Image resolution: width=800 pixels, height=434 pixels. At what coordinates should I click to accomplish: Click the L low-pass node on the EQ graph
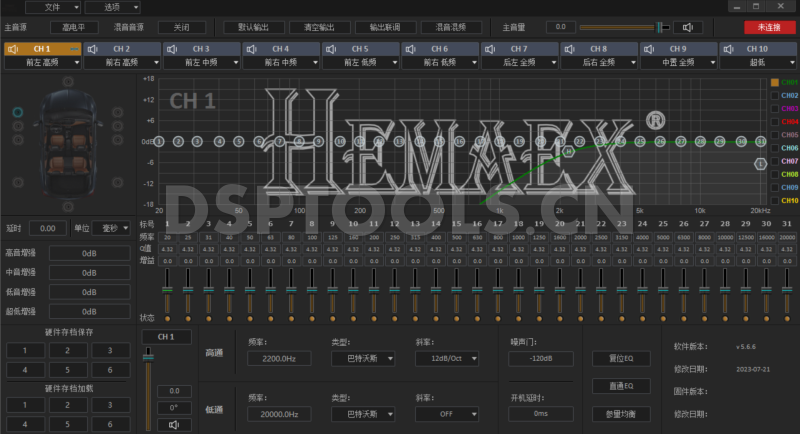point(760,163)
